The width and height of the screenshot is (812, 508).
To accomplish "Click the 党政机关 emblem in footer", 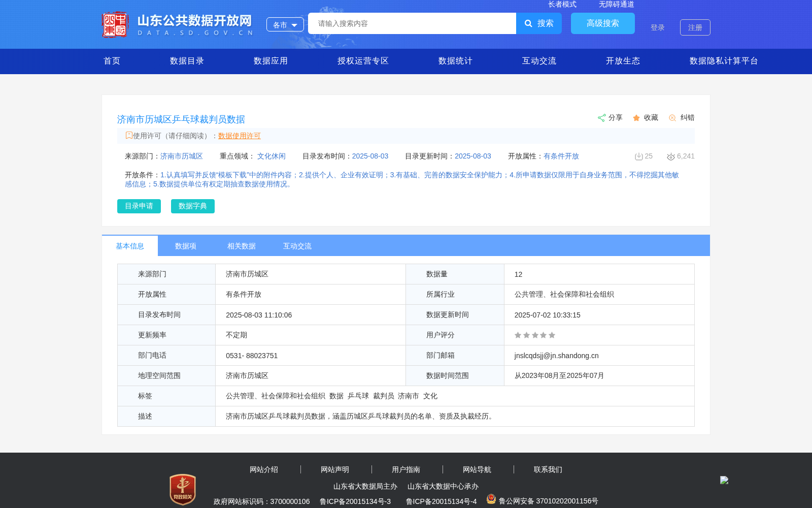I will (x=183, y=489).
